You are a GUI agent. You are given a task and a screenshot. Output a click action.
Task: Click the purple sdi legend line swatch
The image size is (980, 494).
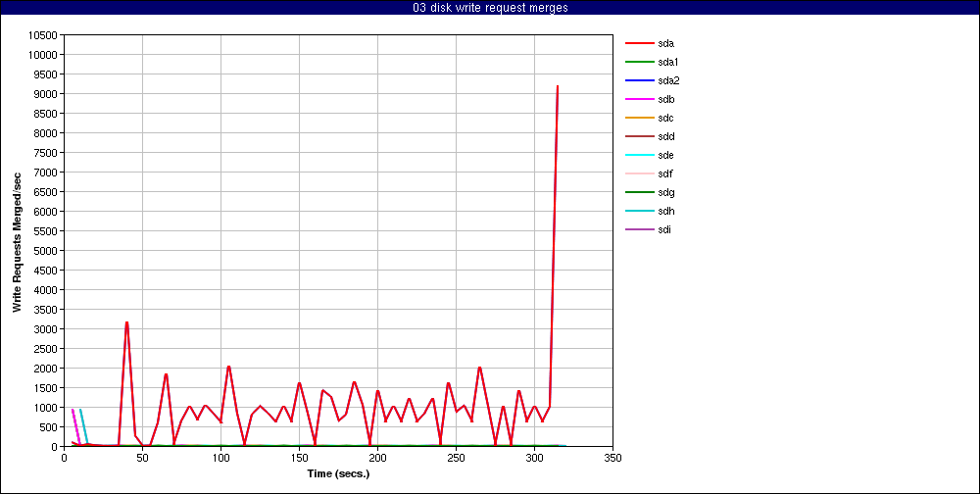point(639,229)
